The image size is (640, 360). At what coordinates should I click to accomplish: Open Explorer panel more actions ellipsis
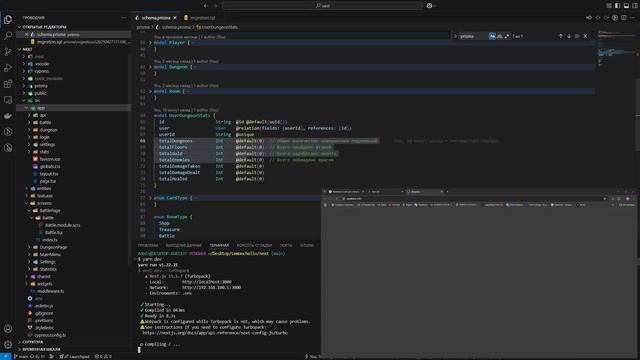pyautogui.click(x=124, y=18)
